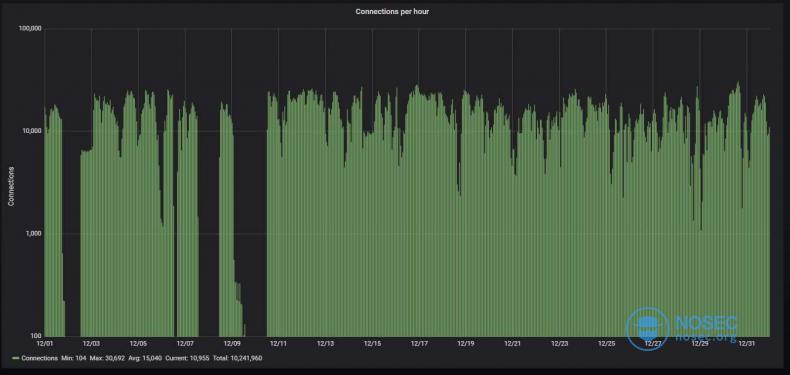Select the 100 y-axis label
This screenshot has width=790, height=375.
pos(36,336)
